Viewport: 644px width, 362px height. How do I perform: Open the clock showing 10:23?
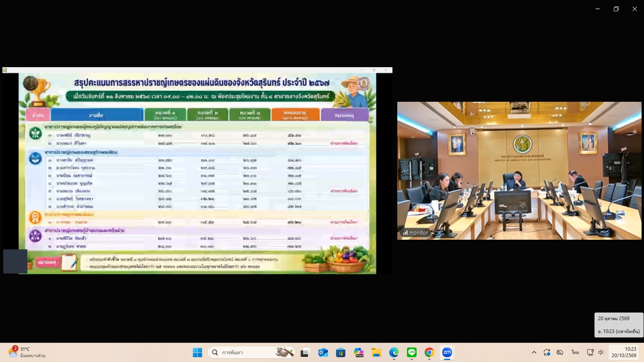[x=624, y=352]
